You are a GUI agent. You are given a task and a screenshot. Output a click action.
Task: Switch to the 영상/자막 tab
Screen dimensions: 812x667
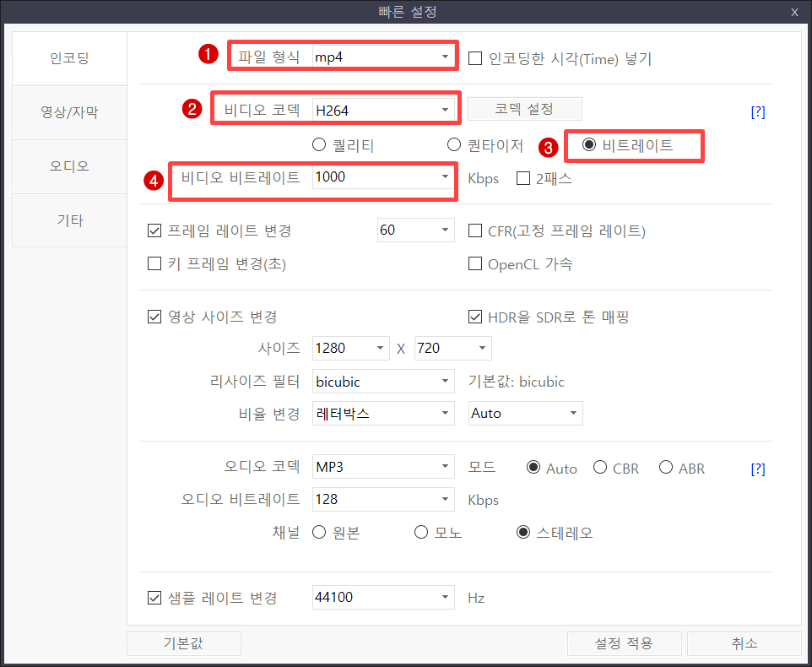[x=69, y=112]
